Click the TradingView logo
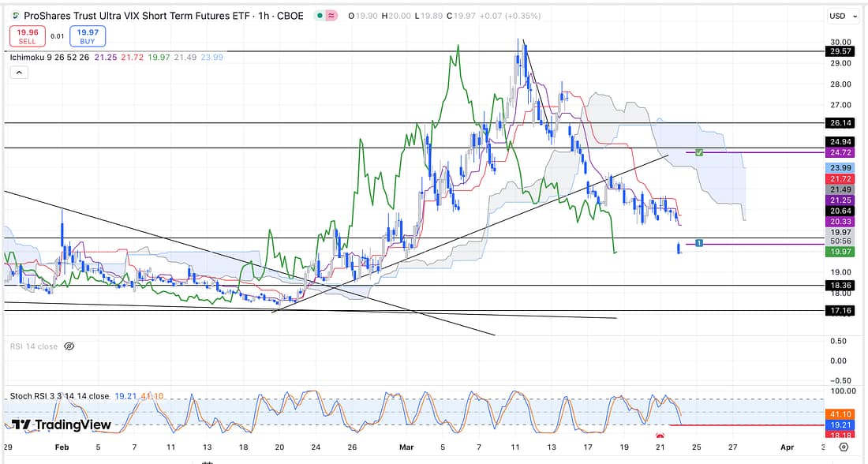 coord(62,425)
